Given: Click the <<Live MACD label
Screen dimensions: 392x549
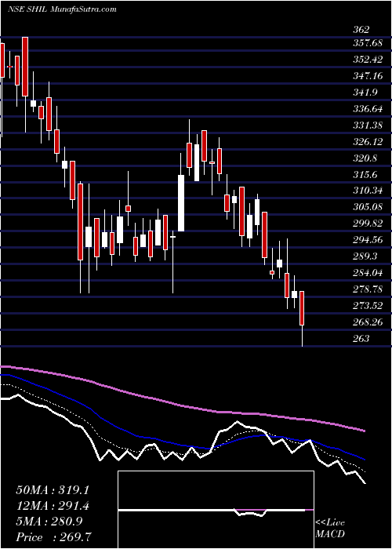Looking at the screenshot, I should click(330, 529).
